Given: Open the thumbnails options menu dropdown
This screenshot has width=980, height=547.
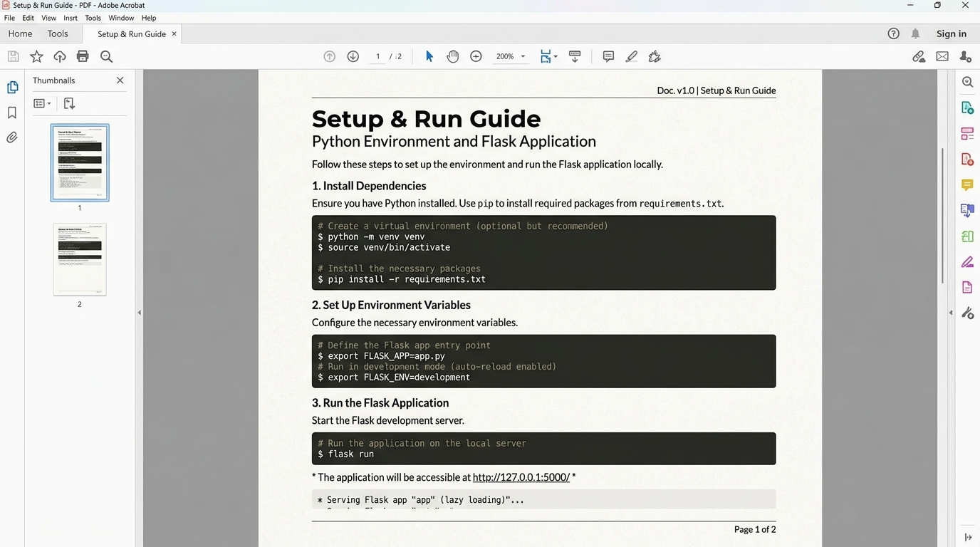Looking at the screenshot, I should [x=42, y=103].
